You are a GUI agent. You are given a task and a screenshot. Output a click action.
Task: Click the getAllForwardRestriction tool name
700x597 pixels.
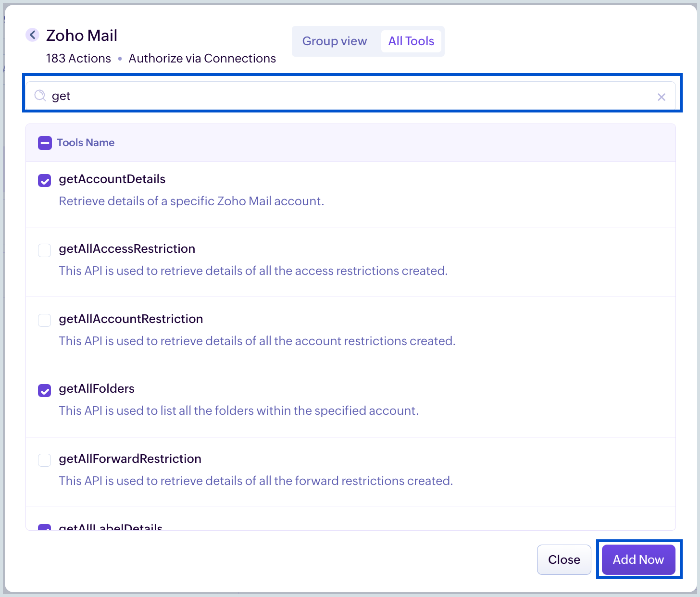[130, 459]
